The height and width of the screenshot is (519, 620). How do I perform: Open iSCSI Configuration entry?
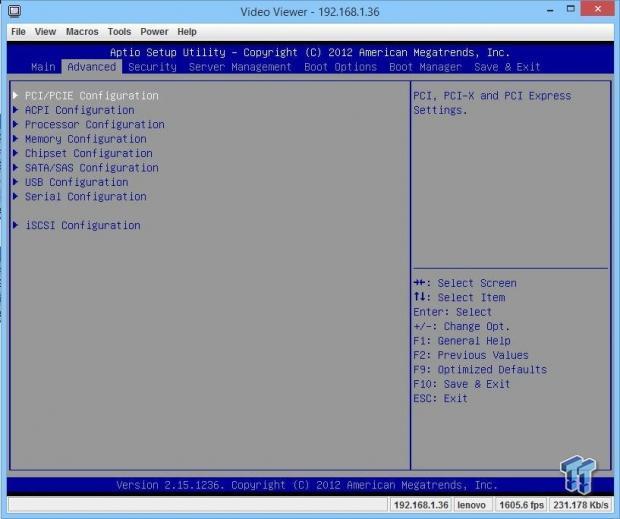coord(82,225)
